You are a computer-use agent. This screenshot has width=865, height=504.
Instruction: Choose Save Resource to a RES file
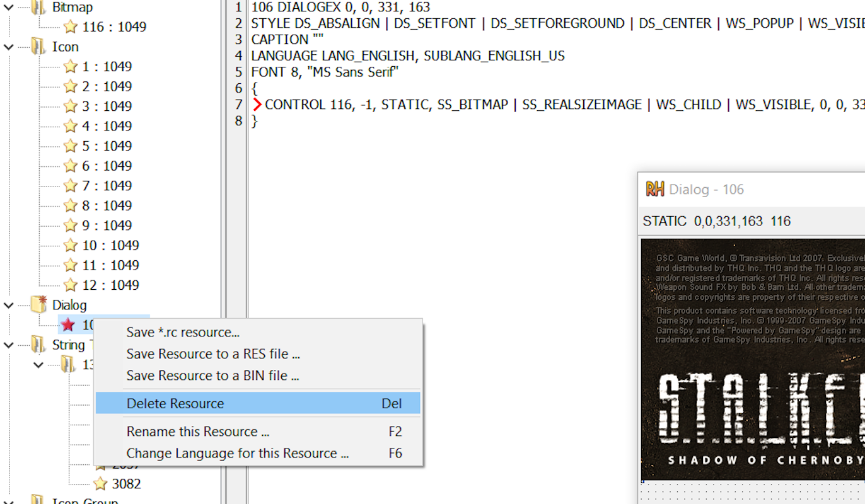(258, 354)
